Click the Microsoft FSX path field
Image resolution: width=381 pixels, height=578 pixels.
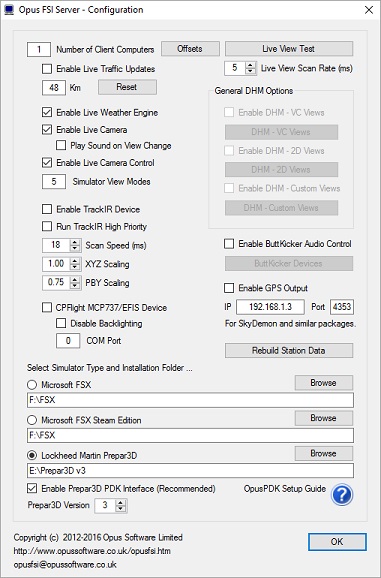pyautogui.click(x=190, y=400)
